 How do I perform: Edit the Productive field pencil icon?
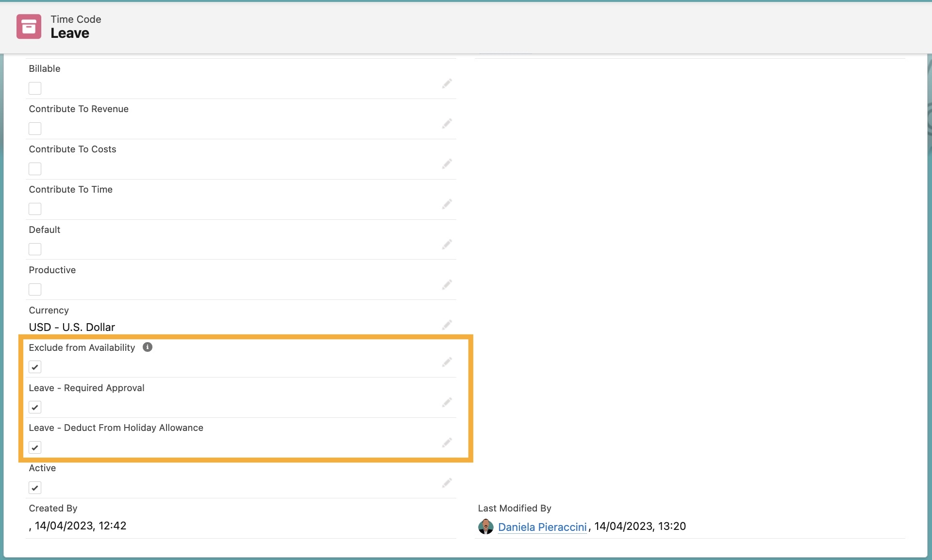tap(447, 284)
